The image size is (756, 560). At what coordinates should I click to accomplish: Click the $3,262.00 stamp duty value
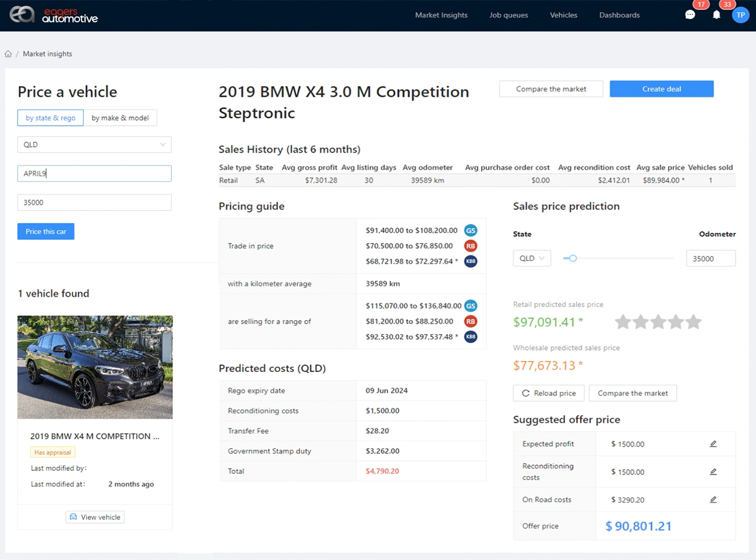[383, 451]
